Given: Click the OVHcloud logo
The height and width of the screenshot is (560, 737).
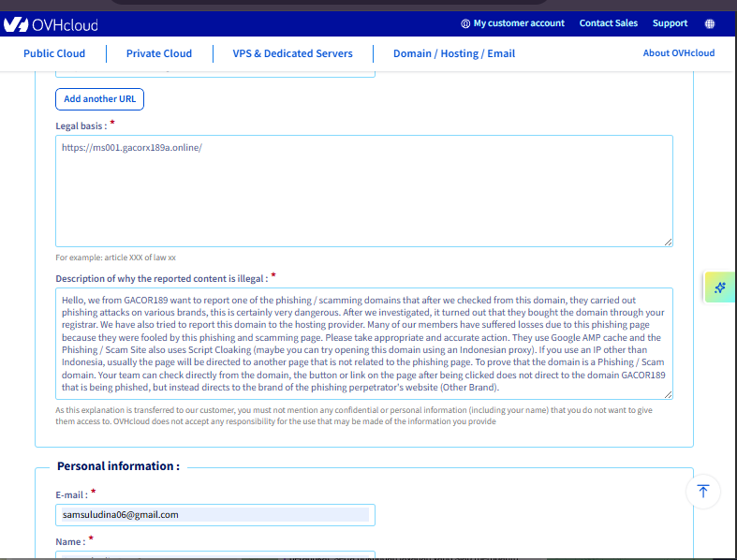Looking at the screenshot, I should pos(51,24).
